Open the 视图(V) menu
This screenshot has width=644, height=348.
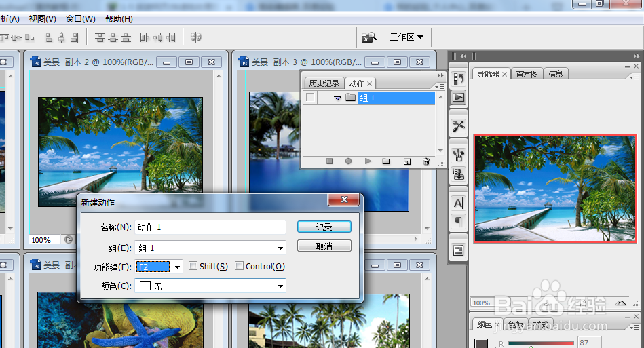42,19
